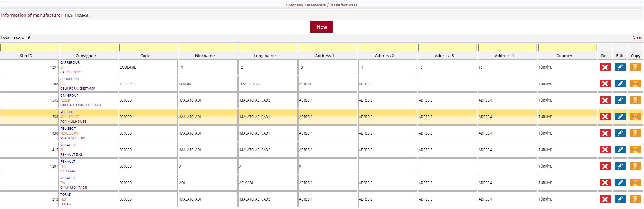The image size is (644, 209).
Task: Select the IMALATCI ACIK AD3 cell
Action: pos(268,199)
